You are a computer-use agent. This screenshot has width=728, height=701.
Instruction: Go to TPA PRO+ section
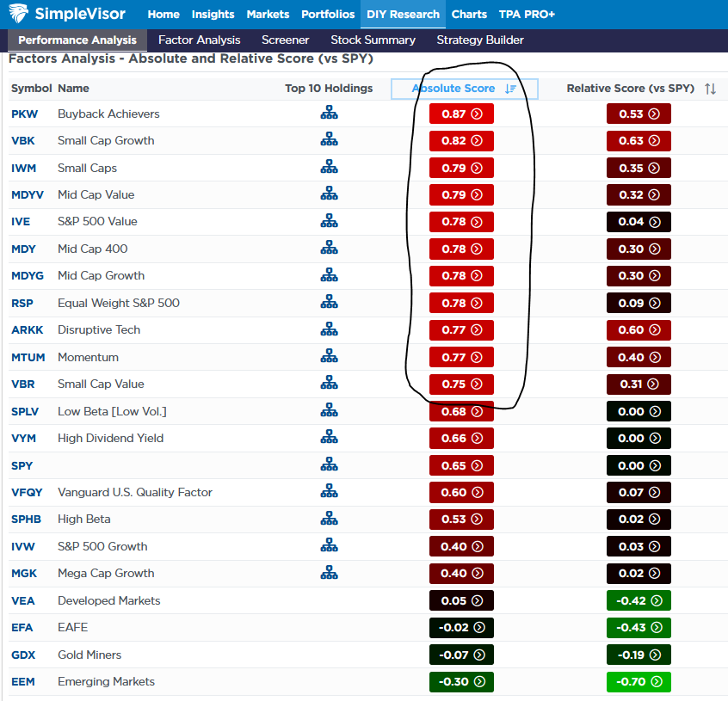click(527, 15)
